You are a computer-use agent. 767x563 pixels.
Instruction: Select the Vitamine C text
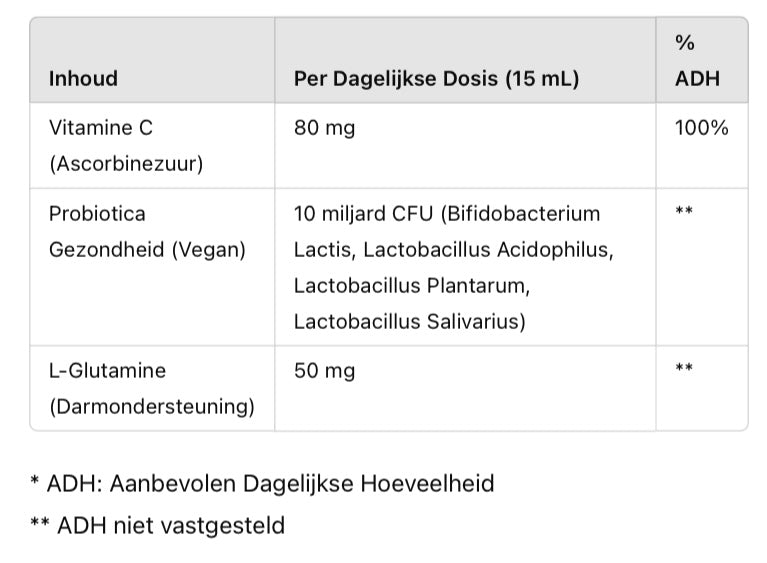(x=101, y=128)
